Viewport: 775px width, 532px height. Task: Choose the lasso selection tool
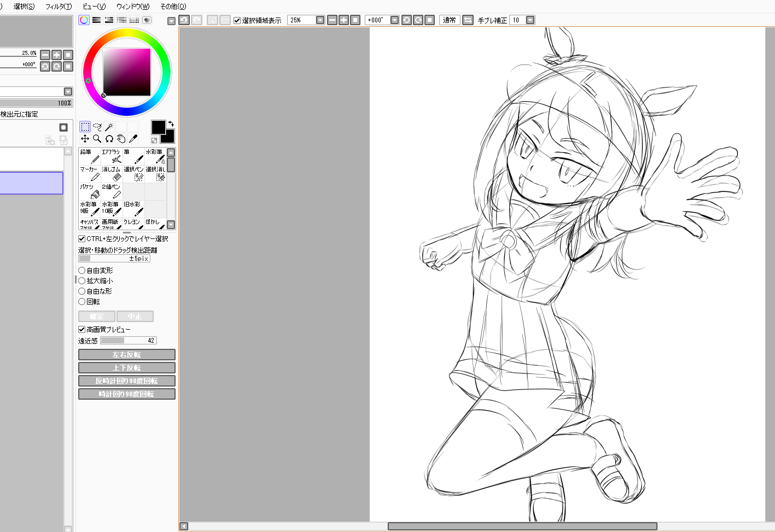click(97, 127)
